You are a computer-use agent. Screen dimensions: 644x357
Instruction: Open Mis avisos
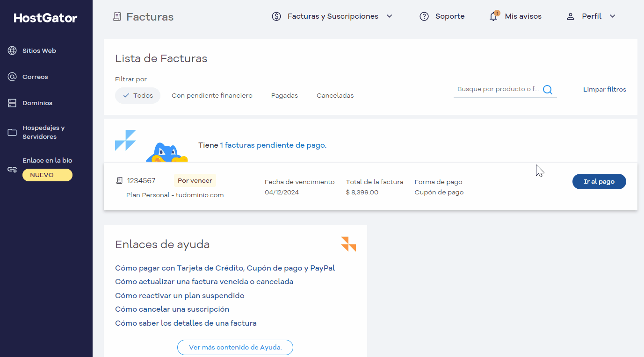[523, 16]
